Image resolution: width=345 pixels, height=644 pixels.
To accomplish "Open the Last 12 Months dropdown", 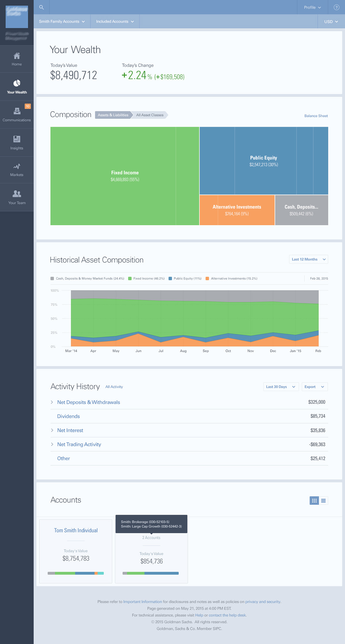I will (308, 259).
